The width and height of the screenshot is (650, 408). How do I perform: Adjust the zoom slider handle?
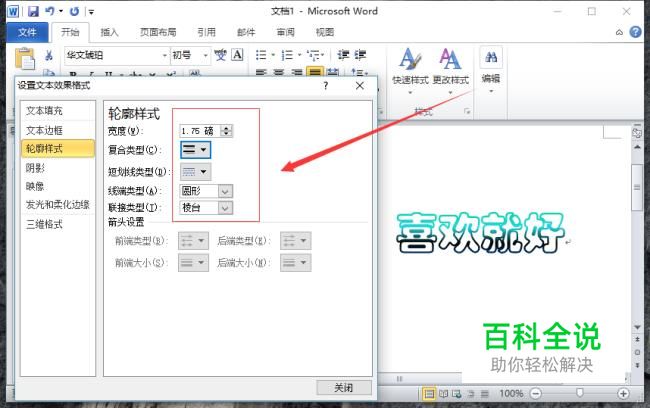point(580,393)
